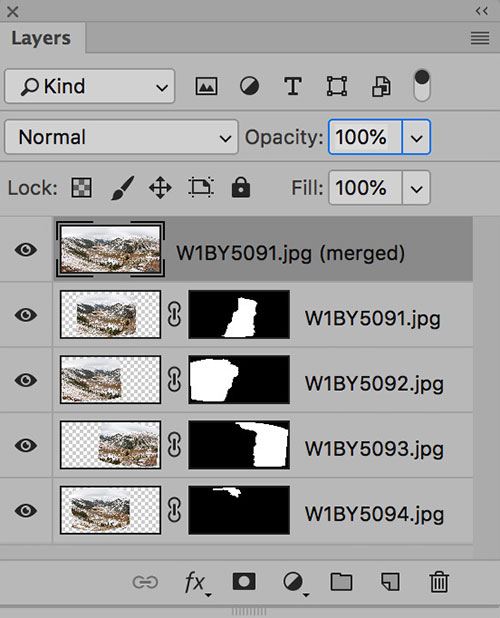Hide the W1BY5091.jpg (merged) layer
The height and width of the screenshot is (618, 500).
point(26,249)
